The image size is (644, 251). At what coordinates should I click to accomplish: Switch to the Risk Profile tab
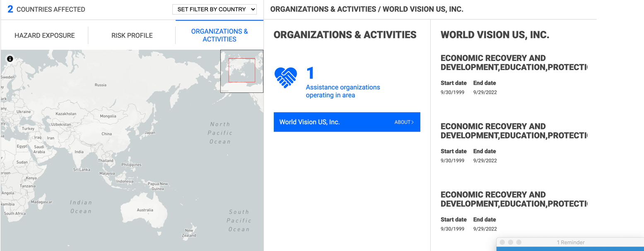click(x=132, y=36)
